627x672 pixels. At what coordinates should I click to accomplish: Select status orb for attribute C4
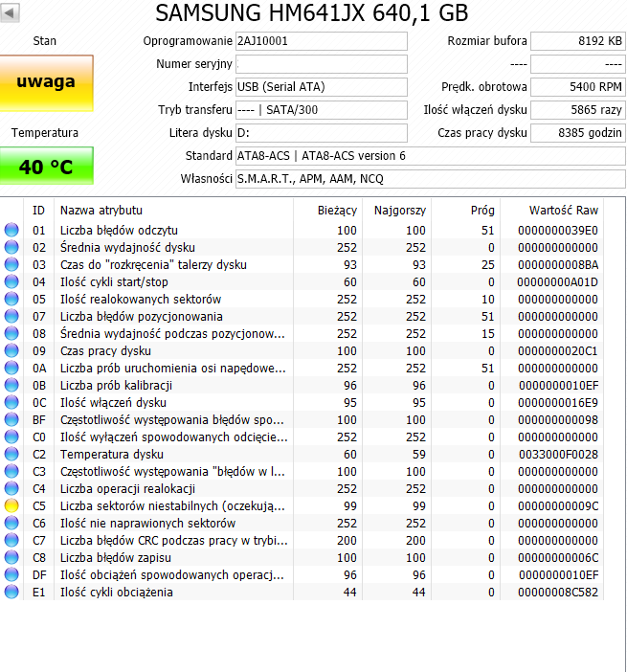11,488
